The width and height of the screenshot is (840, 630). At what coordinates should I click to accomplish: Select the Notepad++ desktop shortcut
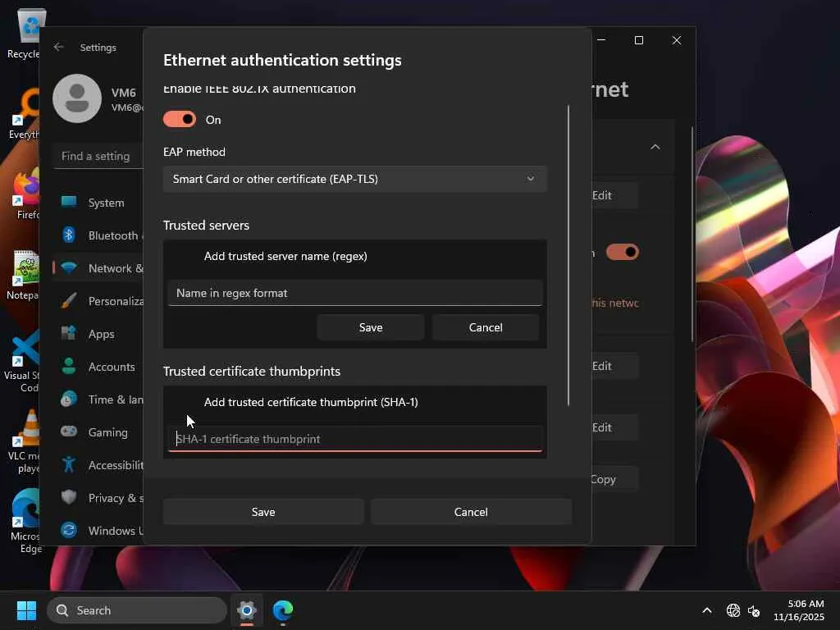coord(24,275)
